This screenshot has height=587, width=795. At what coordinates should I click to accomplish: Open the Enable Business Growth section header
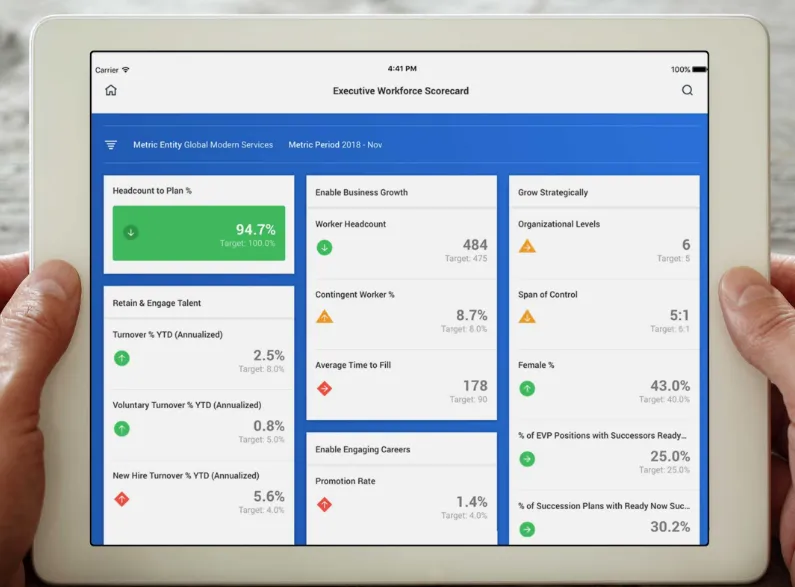362,193
